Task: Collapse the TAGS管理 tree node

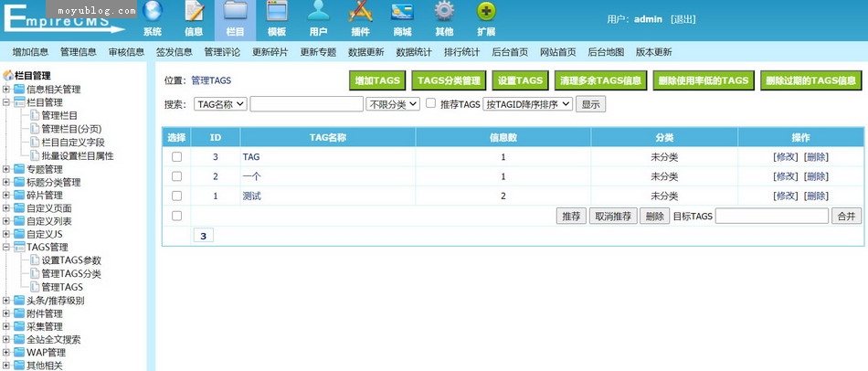Action: (6, 248)
